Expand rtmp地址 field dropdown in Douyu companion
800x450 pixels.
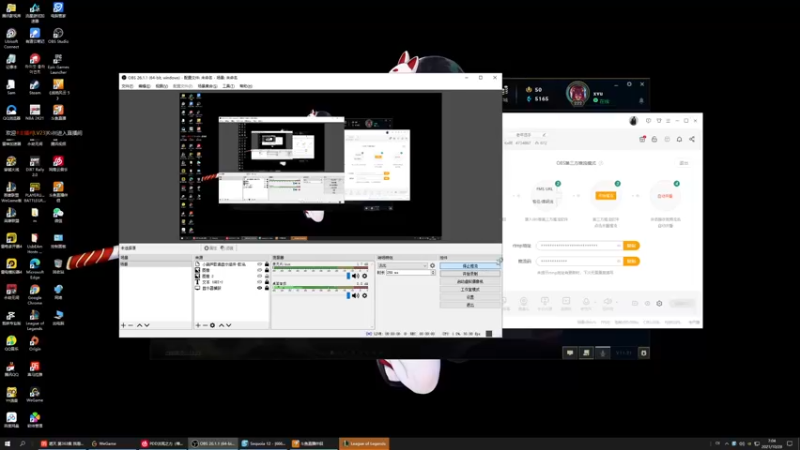tap(618, 246)
